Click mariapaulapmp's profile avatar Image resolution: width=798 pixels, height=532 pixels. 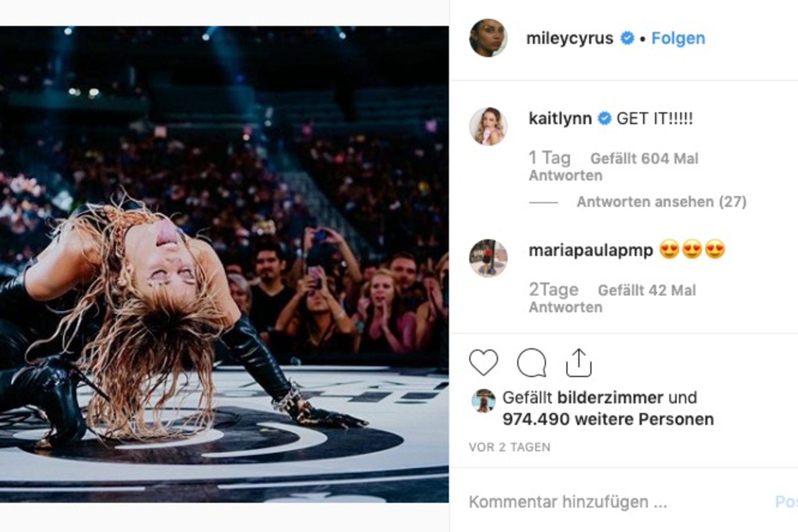coord(488,258)
